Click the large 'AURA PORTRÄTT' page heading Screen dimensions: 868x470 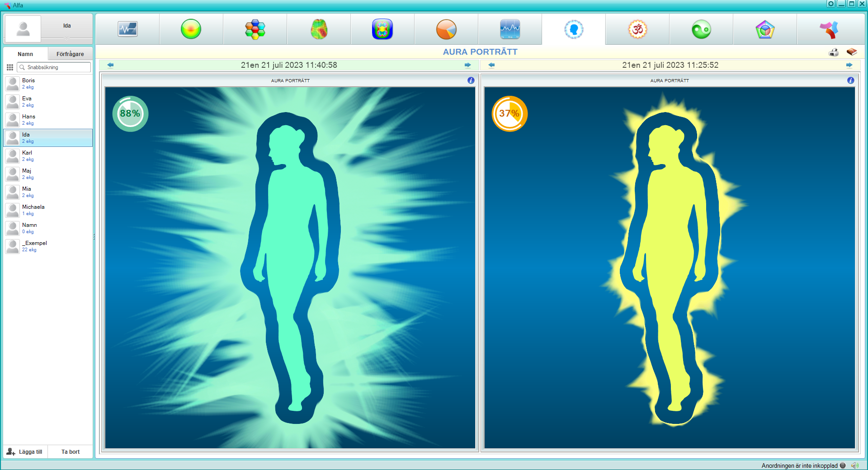[480, 52]
